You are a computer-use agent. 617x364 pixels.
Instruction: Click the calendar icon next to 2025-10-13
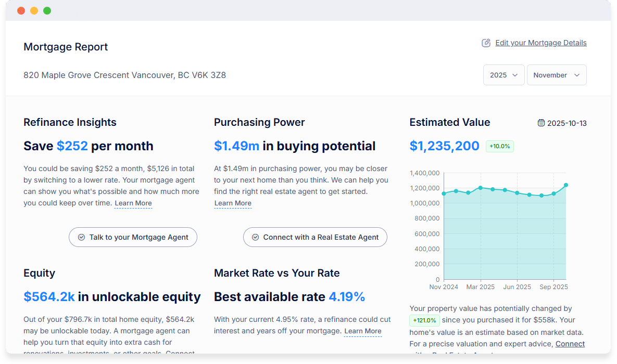click(x=541, y=123)
